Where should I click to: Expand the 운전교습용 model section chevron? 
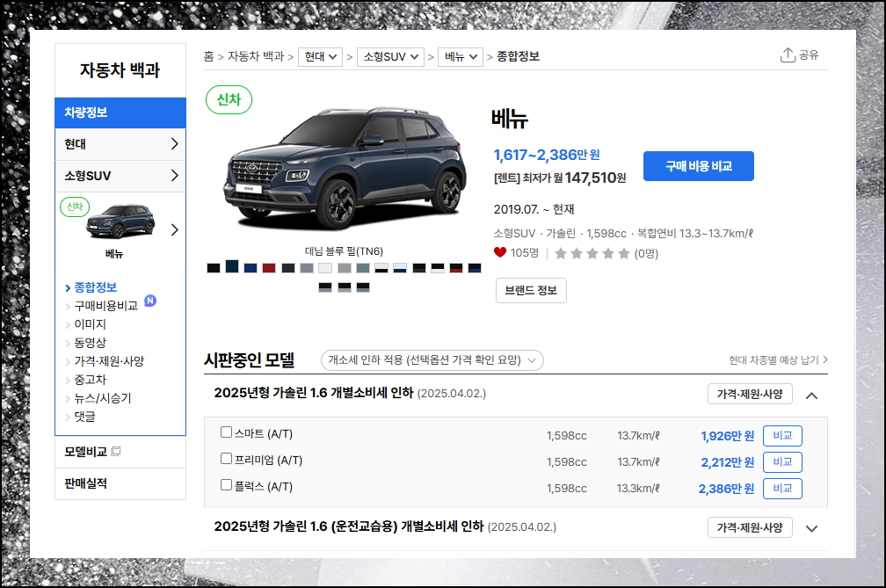[811, 529]
